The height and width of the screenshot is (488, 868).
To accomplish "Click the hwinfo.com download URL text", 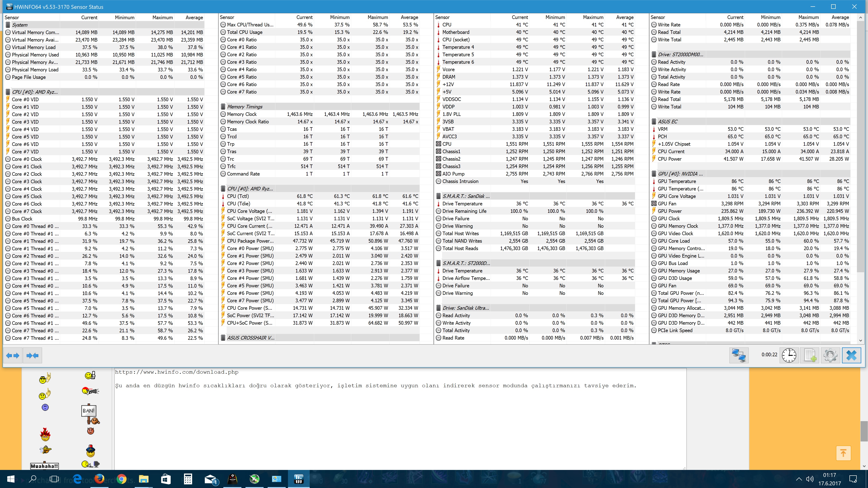I will [177, 372].
